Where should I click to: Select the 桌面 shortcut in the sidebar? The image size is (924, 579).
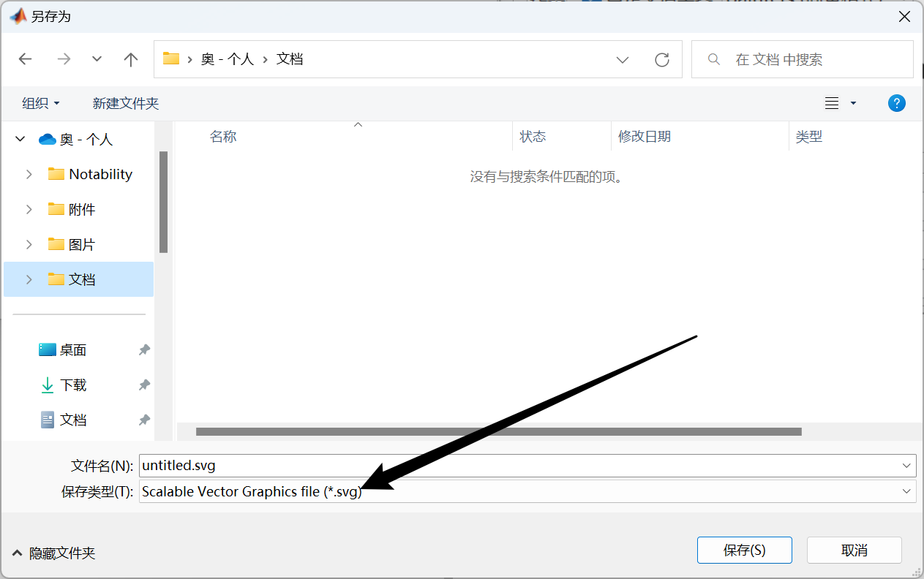(70, 349)
